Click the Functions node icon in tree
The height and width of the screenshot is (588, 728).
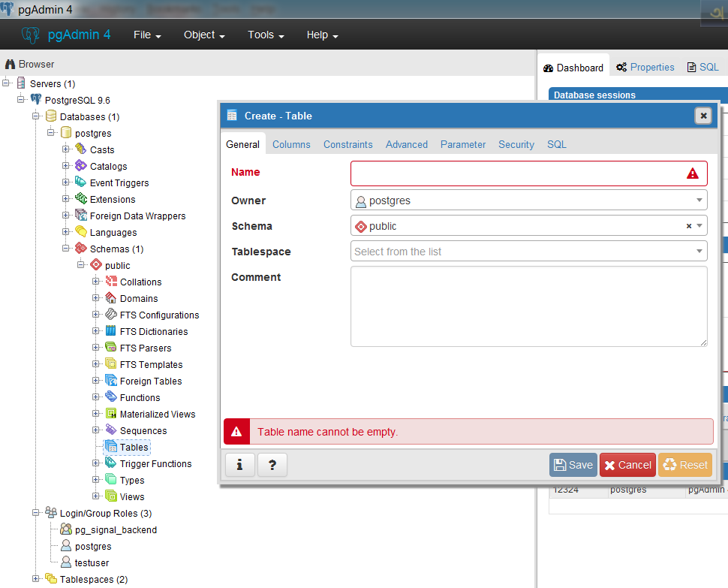111,397
